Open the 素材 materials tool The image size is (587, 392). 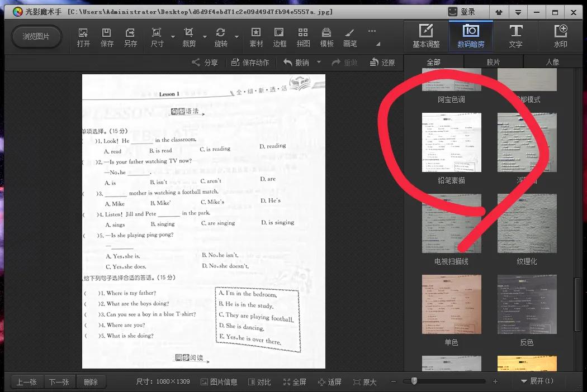pos(256,37)
